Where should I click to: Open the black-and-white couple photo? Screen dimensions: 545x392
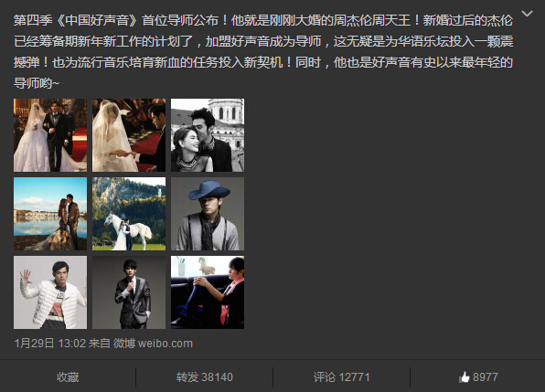pyautogui.click(x=208, y=135)
